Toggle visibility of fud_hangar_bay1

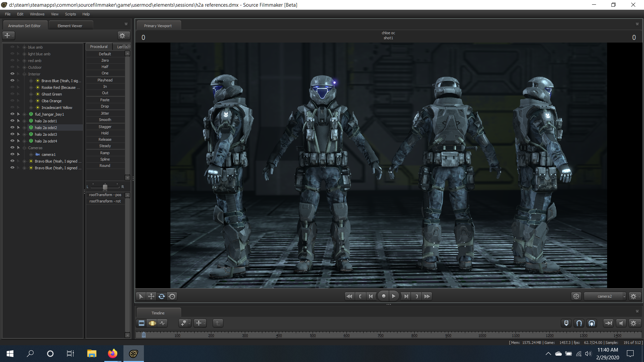tap(12, 114)
